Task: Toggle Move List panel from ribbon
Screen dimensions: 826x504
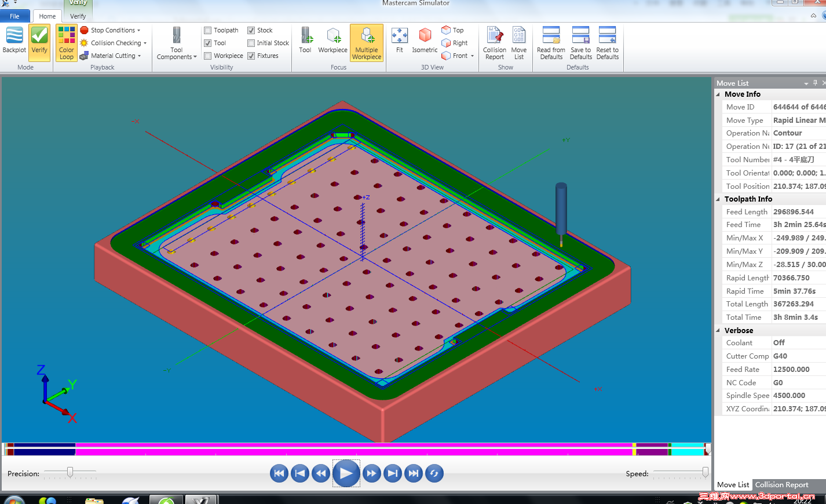Action: [519, 43]
